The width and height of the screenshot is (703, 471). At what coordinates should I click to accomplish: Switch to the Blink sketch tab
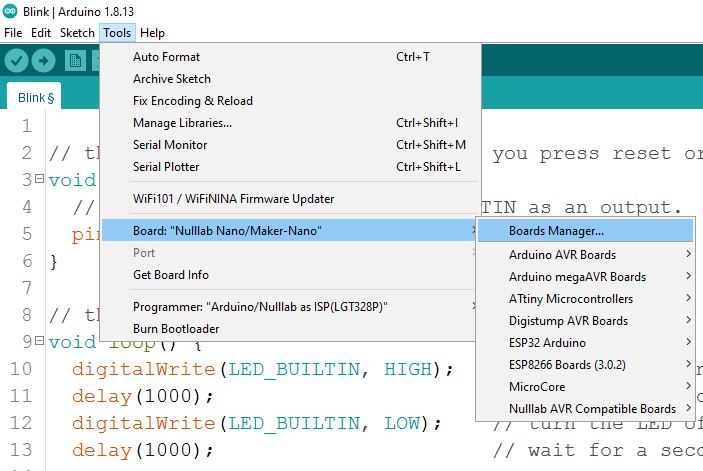[35, 97]
